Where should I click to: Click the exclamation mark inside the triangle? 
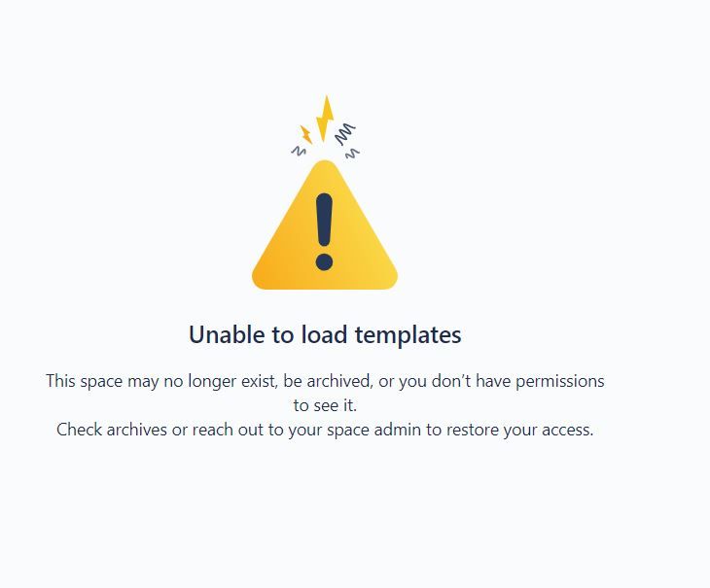tap(324, 232)
